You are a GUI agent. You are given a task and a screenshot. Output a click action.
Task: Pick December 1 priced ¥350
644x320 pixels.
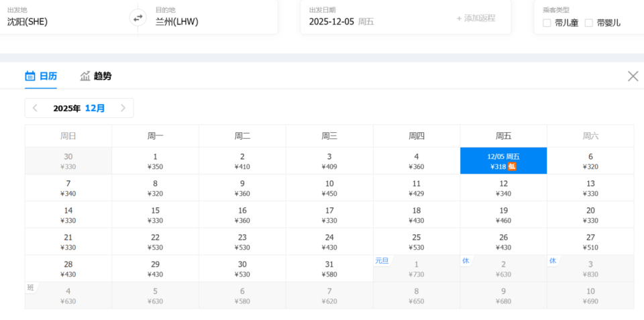[x=155, y=161]
